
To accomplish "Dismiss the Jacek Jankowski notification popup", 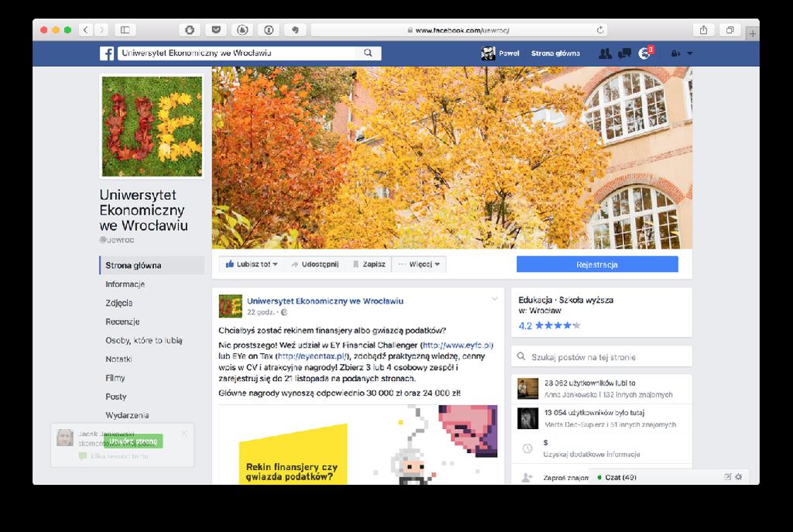I will (184, 434).
